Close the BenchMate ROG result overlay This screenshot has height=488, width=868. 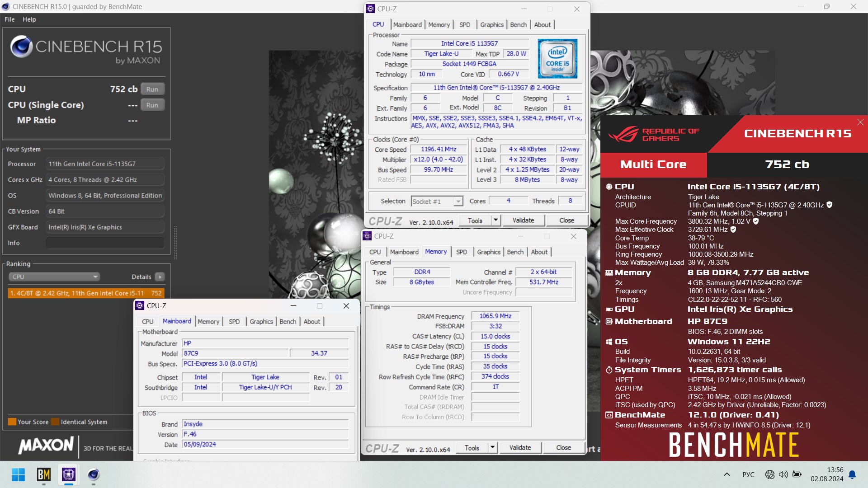860,122
